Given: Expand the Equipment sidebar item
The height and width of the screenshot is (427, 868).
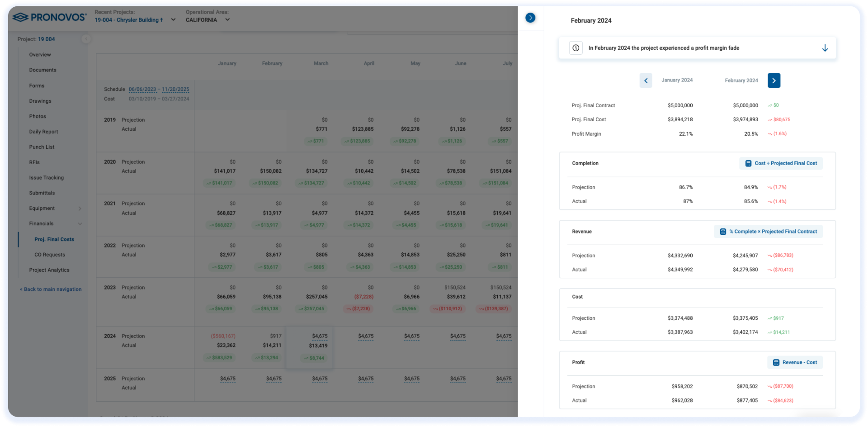Looking at the screenshot, I should [x=80, y=209].
